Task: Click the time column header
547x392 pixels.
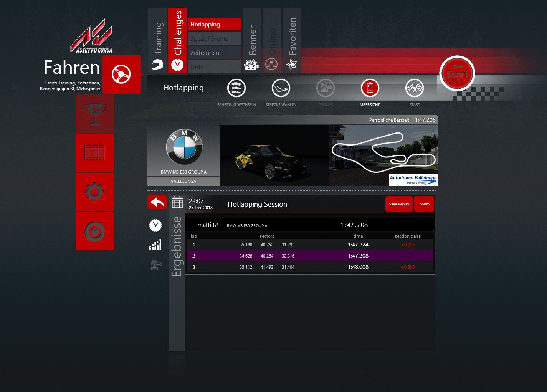Action: pos(358,236)
